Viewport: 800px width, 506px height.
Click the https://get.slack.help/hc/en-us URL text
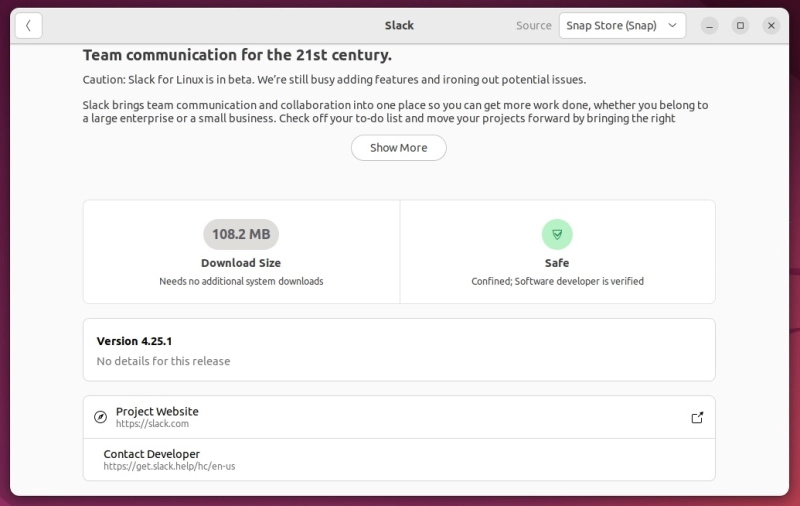(169, 466)
